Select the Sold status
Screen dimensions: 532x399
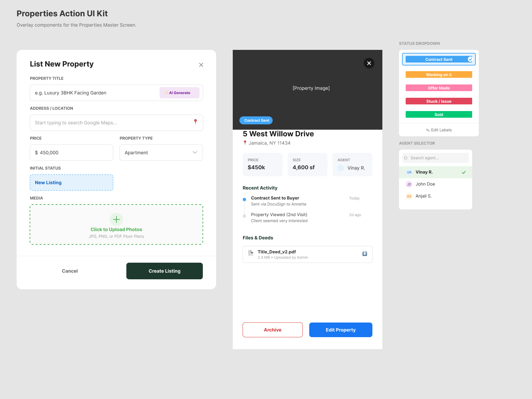pos(439,114)
